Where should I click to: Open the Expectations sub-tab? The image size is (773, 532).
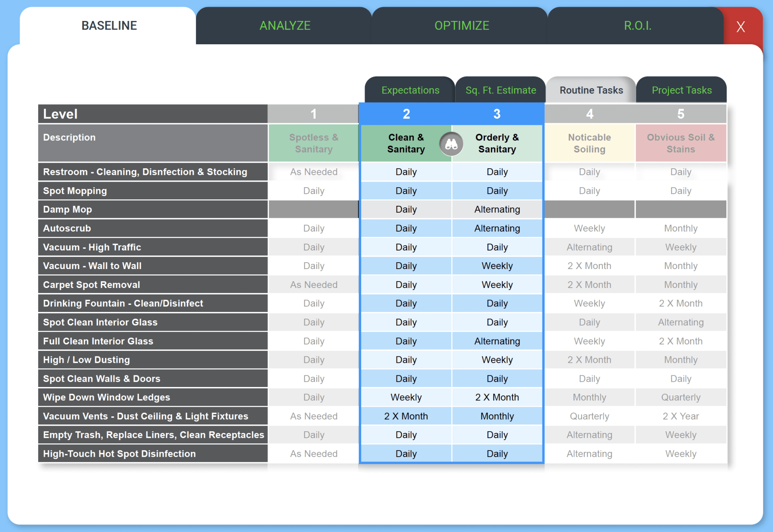pyautogui.click(x=410, y=90)
